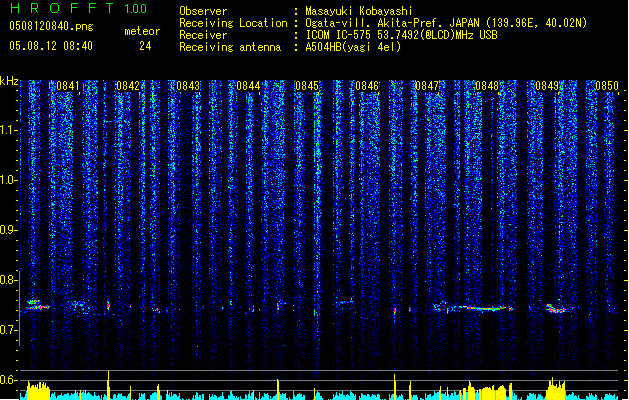Click the tall yellow power spike after 0841

pos(108,385)
